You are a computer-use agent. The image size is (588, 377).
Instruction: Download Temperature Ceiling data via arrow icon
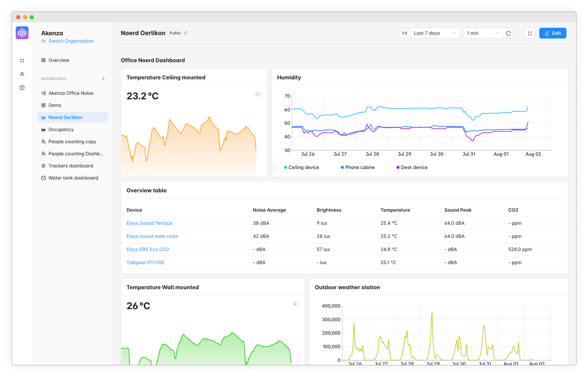coord(258,94)
